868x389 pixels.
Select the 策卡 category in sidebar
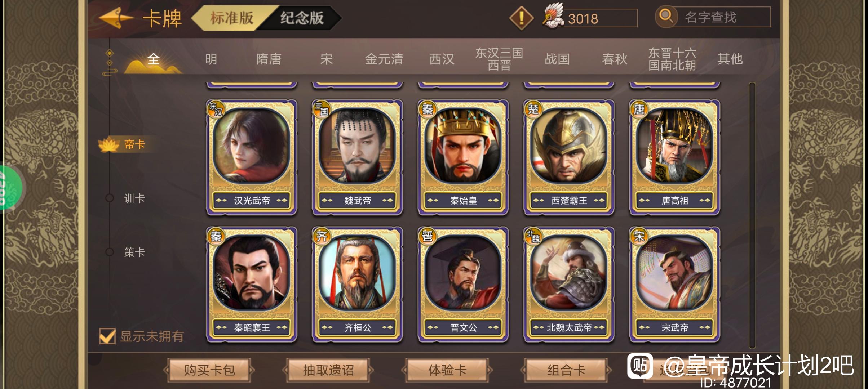(x=134, y=252)
